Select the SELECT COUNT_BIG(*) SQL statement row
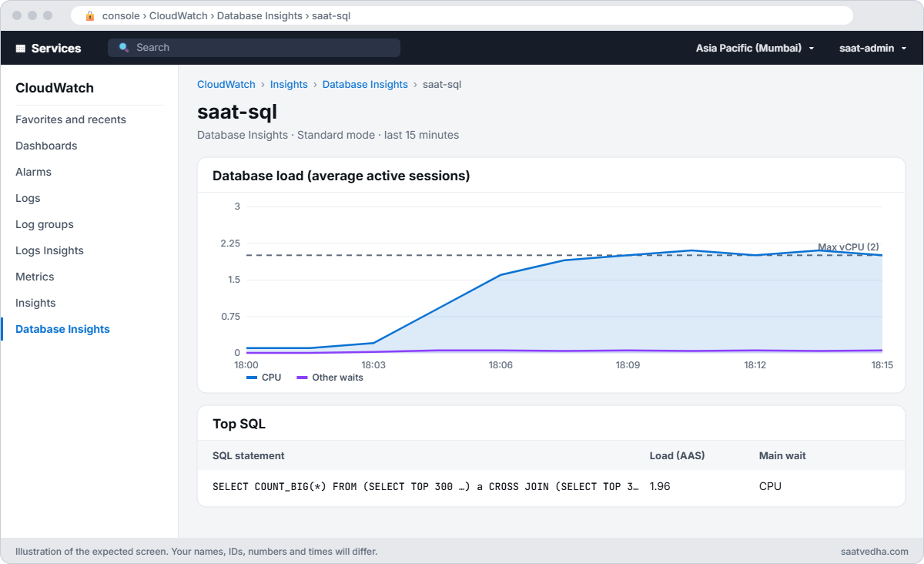 [551, 486]
